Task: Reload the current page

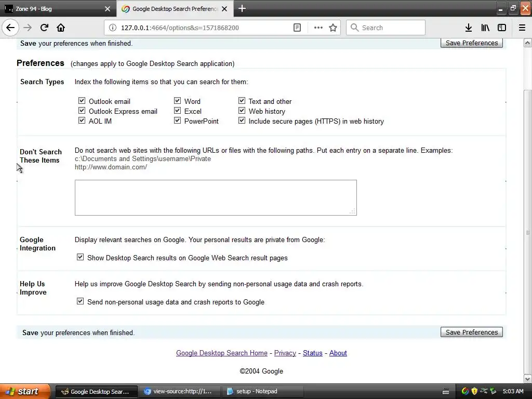Action: click(44, 28)
